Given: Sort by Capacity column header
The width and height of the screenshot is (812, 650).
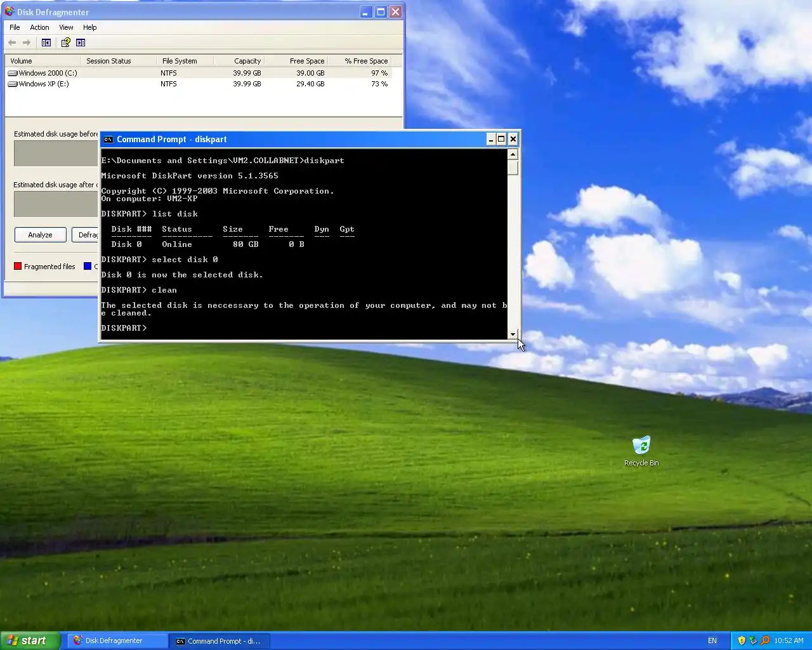Looking at the screenshot, I should tap(239, 61).
